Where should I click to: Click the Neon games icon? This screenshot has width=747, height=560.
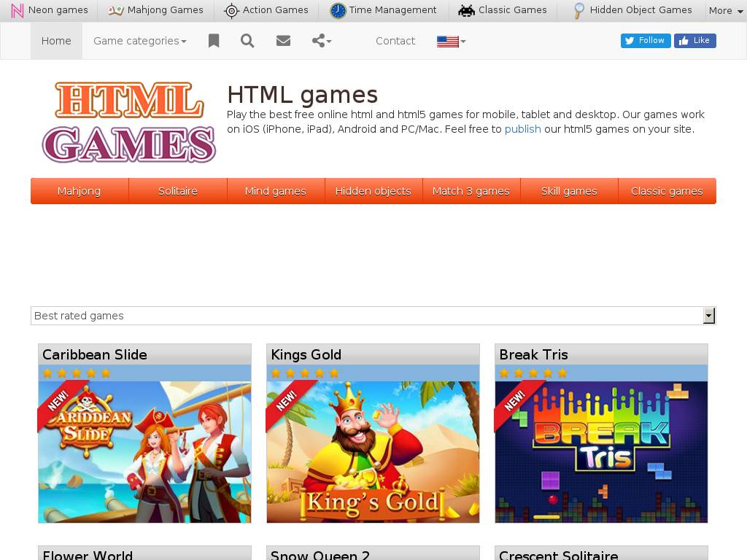(17, 10)
